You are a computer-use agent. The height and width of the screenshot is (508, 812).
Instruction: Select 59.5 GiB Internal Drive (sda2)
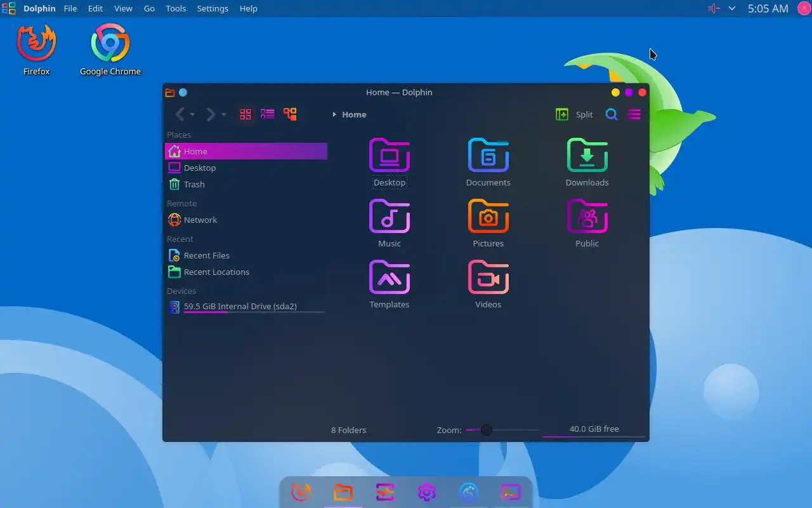tap(246, 307)
